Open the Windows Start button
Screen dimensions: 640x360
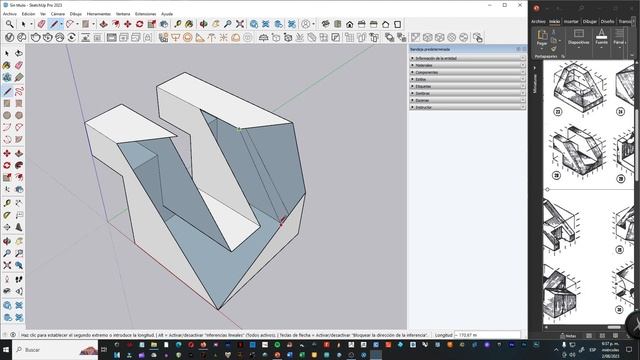point(6,350)
